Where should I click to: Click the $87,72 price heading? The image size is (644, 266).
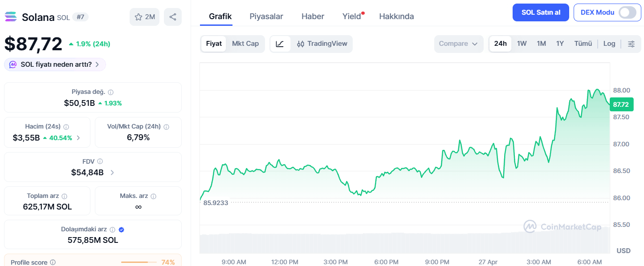[x=33, y=44]
